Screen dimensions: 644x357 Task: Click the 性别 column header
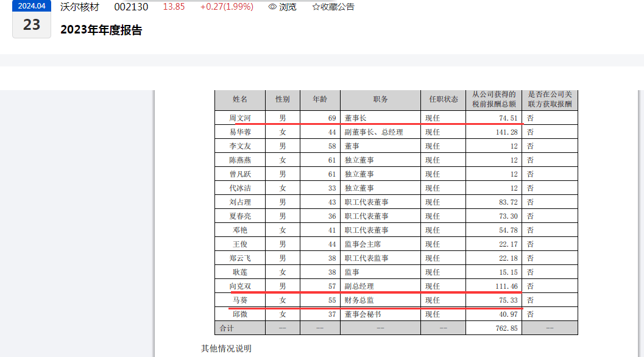pyautogui.click(x=283, y=99)
